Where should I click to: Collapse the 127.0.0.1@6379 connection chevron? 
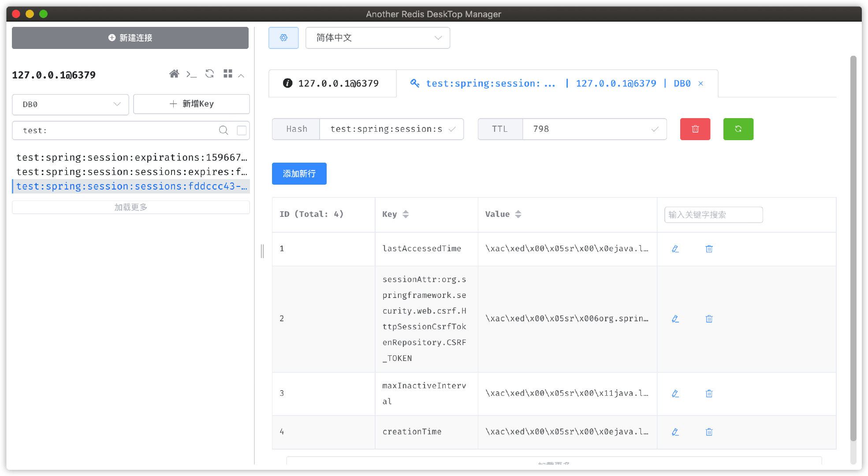tap(241, 75)
